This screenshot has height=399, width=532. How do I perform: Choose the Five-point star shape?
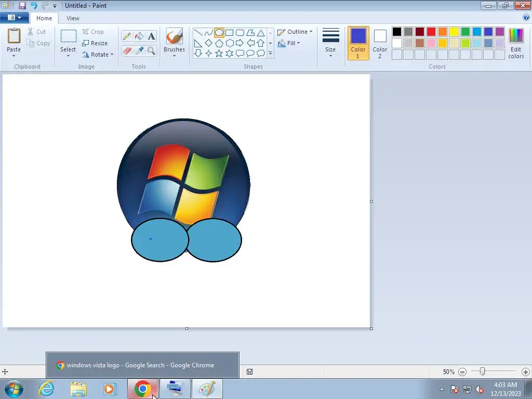tap(219, 54)
